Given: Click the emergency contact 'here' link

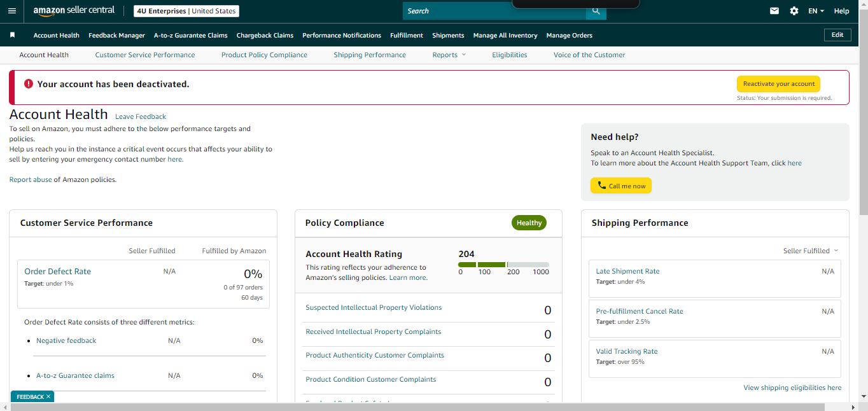Looking at the screenshot, I should (174, 159).
